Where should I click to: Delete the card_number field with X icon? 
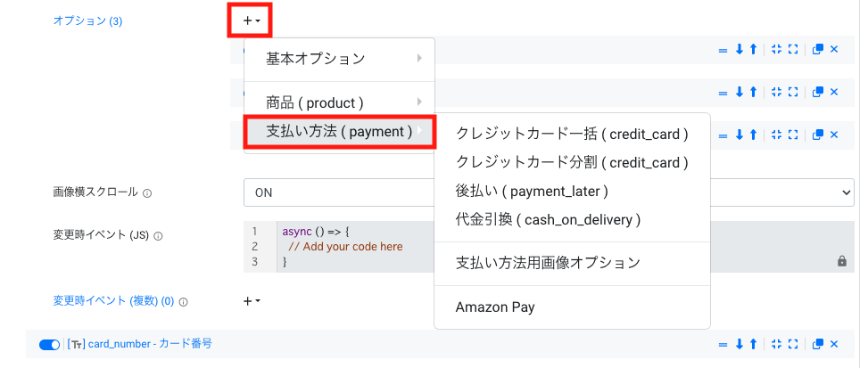834,344
